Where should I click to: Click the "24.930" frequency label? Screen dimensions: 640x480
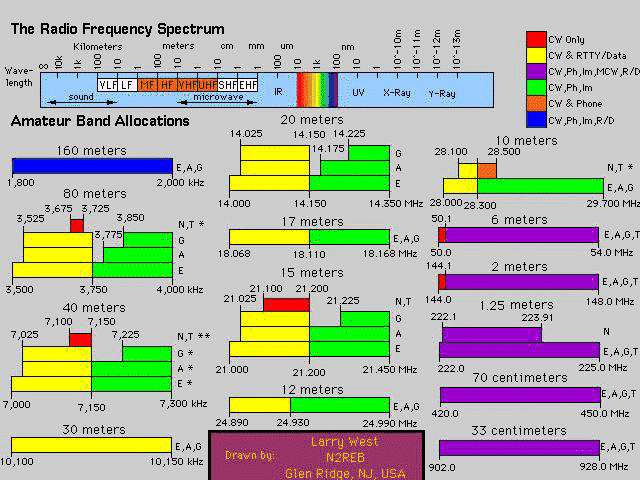(293, 422)
